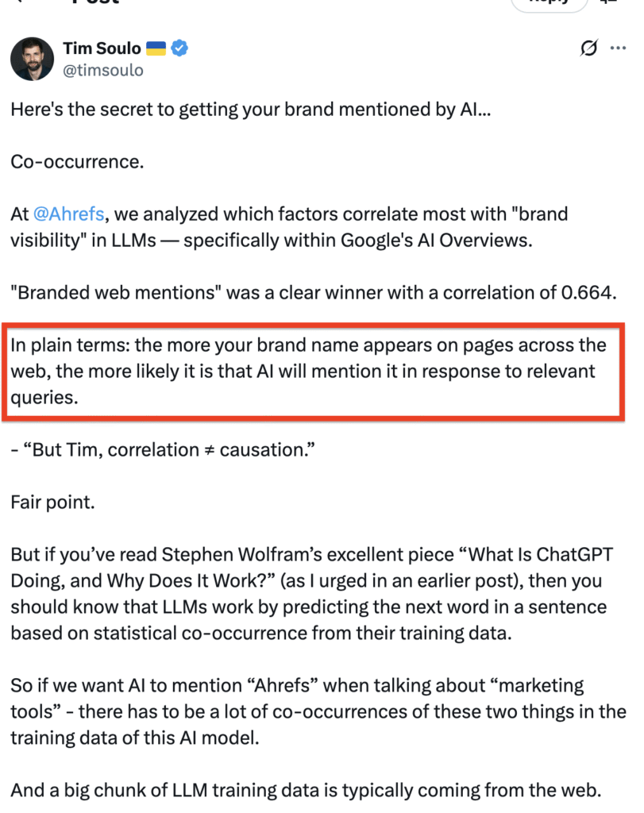Image resolution: width=644 pixels, height=813 pixels.
Task: Click the icon right of Reply button
Action: tap(610, 3)
